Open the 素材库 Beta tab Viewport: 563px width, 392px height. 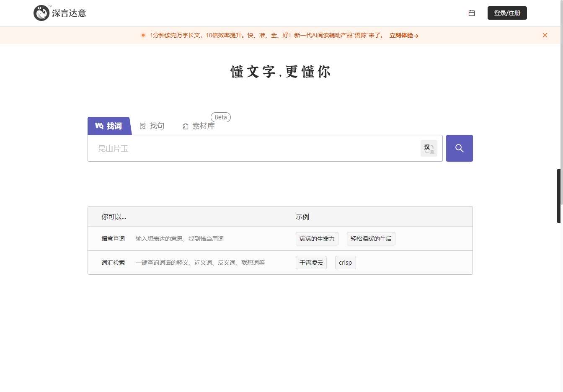tap(204, 126)
